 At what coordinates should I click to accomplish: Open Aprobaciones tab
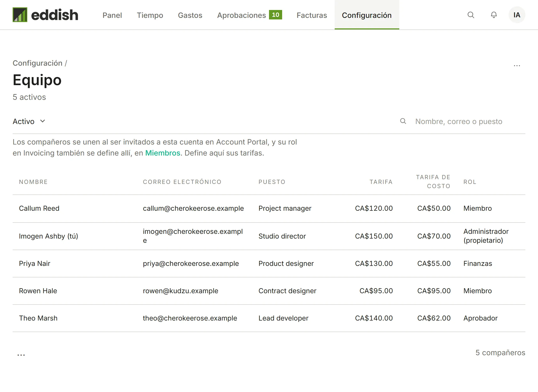click(x=241, y=15)
